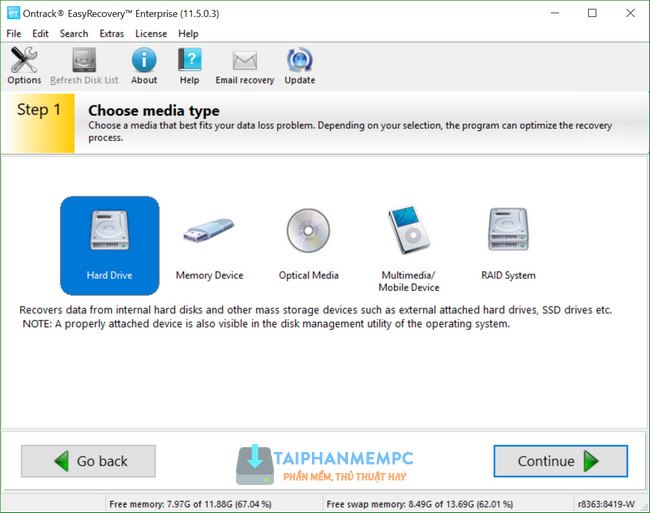Click the Free swap memory status entry
The height and width of the screenshot is (513, 650).
[420, 504]
